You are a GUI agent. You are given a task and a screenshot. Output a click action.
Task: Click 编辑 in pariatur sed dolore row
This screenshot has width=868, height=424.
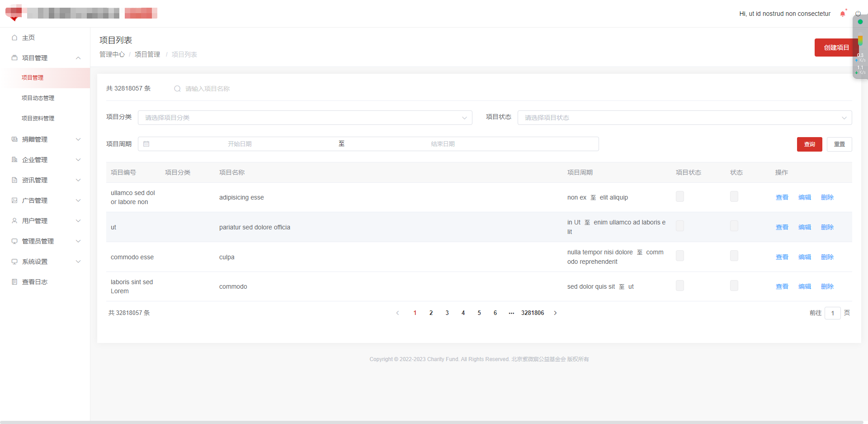805,227
